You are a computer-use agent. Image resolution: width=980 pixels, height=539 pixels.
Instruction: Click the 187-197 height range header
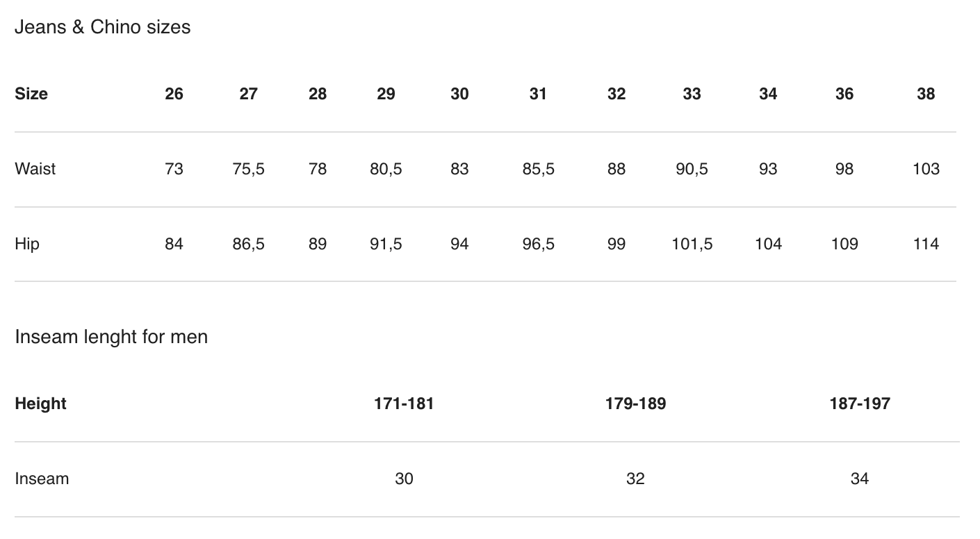pos(860,404)
